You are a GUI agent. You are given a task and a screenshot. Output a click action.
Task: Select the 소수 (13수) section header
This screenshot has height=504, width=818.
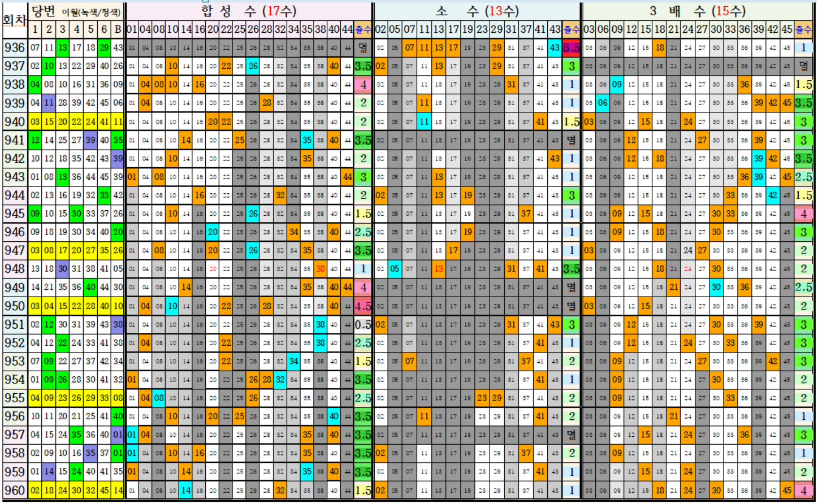point(477,11)
